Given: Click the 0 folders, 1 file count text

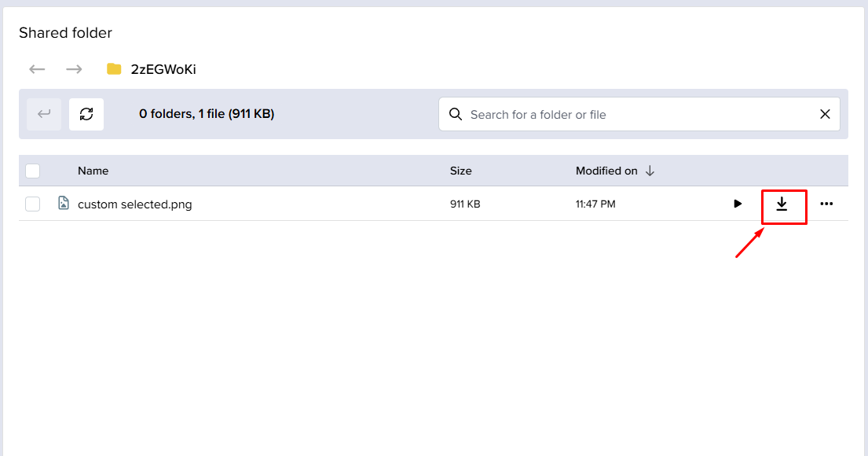Looking at the screenshot, I should pos(206,113).
